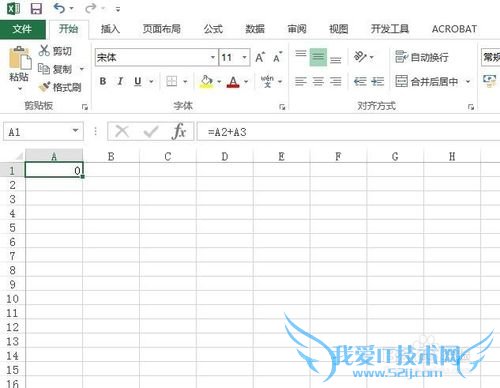Toggle Underline formatting
The width and height of the screenshot is (500, 388).
pyautogui.click(x=138, y=82)
